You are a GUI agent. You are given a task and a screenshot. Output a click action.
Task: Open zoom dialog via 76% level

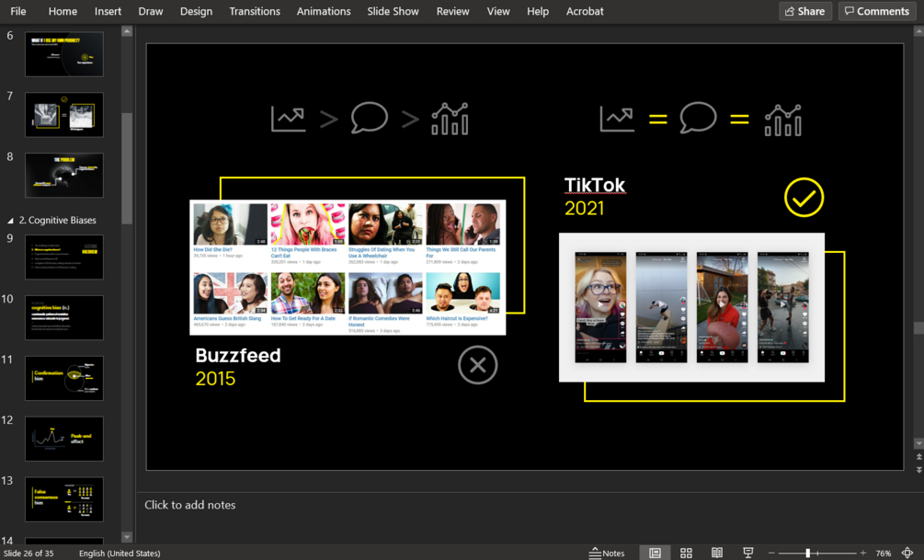[883, 553]
